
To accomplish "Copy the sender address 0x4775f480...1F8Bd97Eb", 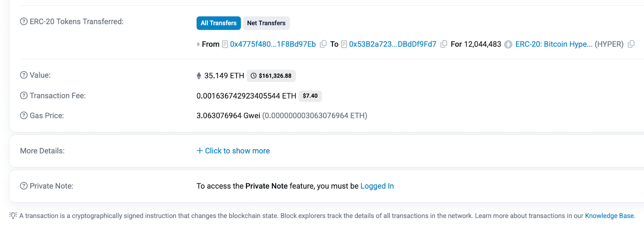I will (x=323, y=44).
